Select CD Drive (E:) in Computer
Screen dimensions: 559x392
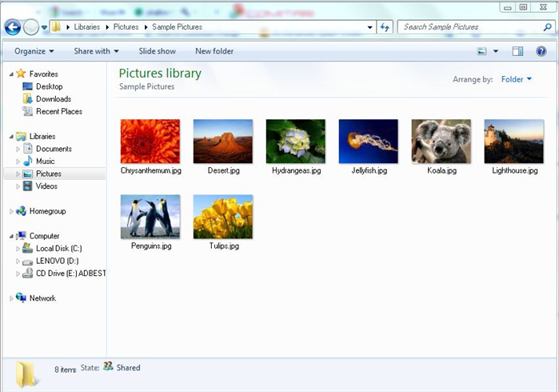(70, 274)
